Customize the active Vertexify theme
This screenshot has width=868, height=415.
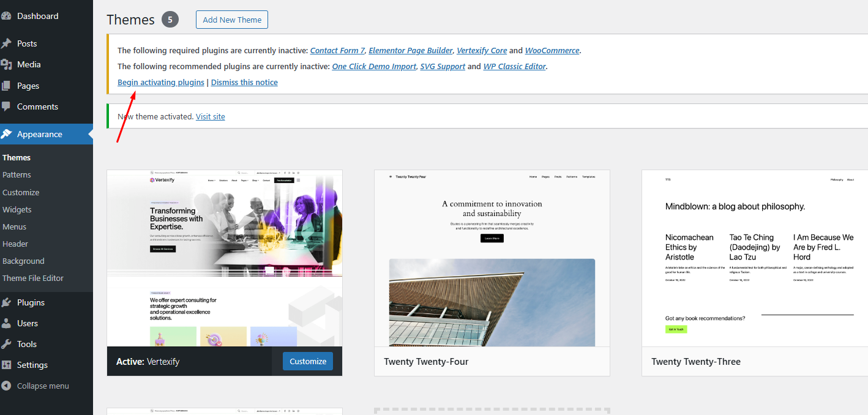tap(308, 361)
